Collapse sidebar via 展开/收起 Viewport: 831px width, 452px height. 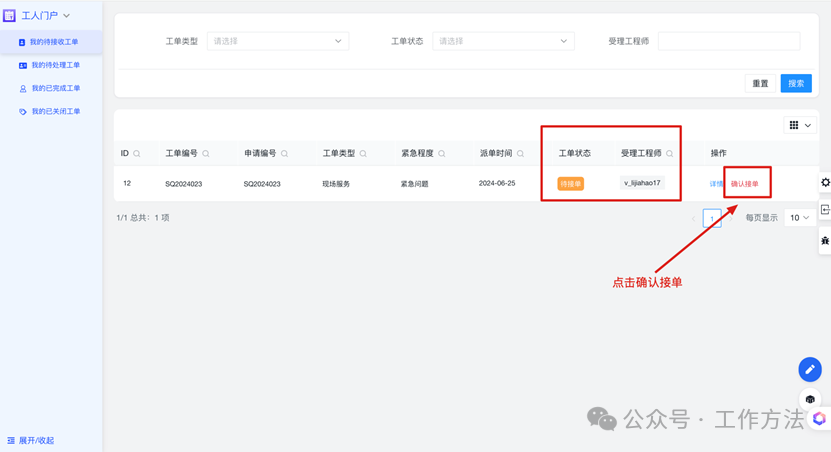coord(31,440)
